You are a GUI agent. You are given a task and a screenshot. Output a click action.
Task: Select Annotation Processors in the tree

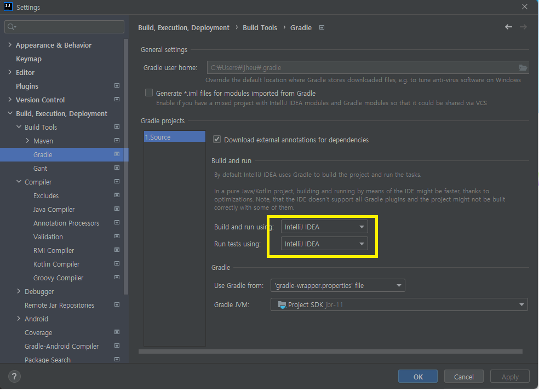(x=66, y=223)
